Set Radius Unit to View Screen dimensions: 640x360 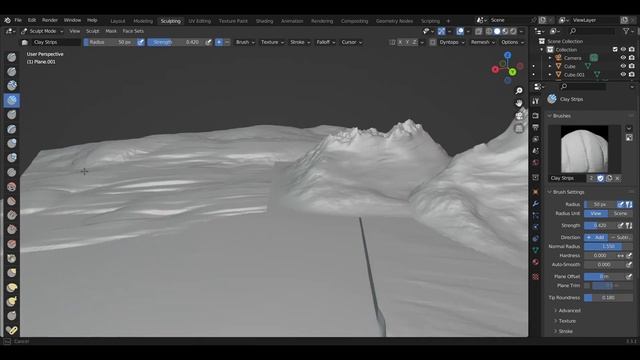[596, 213]
